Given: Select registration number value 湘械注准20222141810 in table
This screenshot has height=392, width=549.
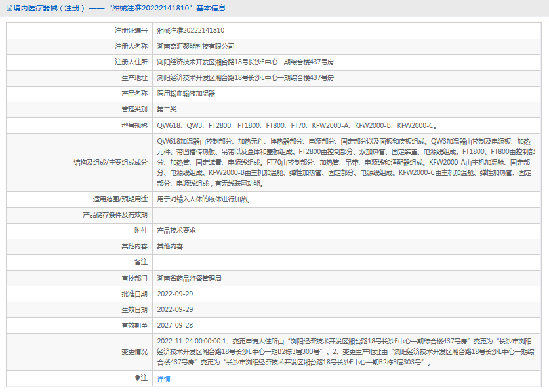Looking at the screenshot, I should pyautogui.click(x=191, y=30).
